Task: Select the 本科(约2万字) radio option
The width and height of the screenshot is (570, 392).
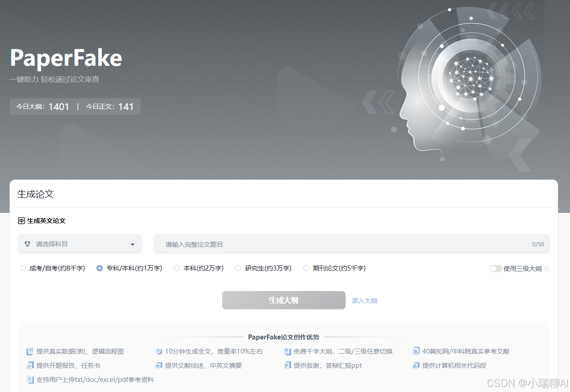Action: tap(177, 268)
